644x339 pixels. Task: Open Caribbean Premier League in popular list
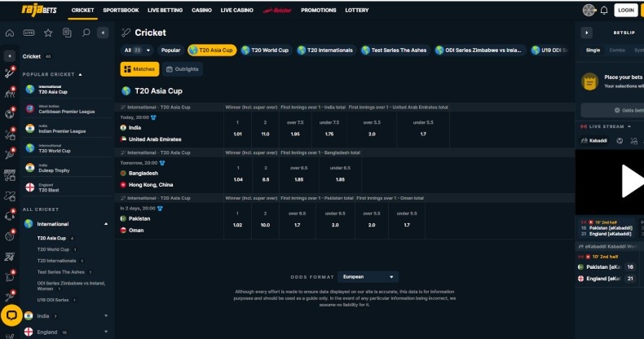click(x=67, y=108)
